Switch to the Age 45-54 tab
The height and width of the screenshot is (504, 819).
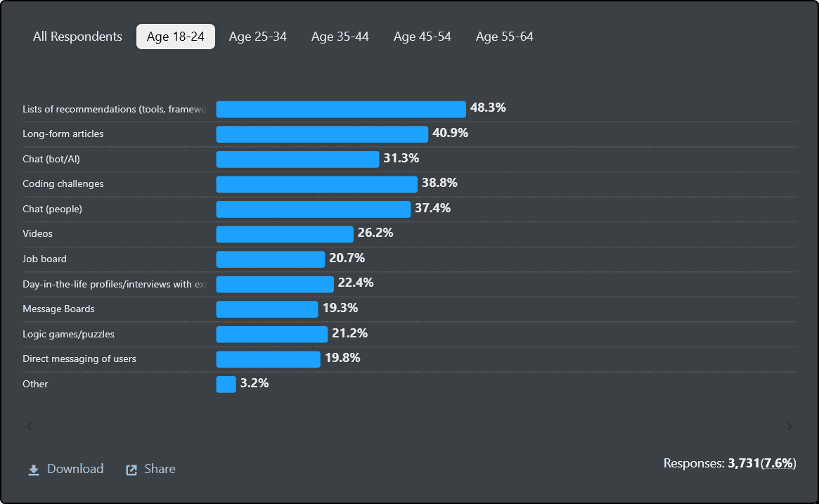click(423, 37)
